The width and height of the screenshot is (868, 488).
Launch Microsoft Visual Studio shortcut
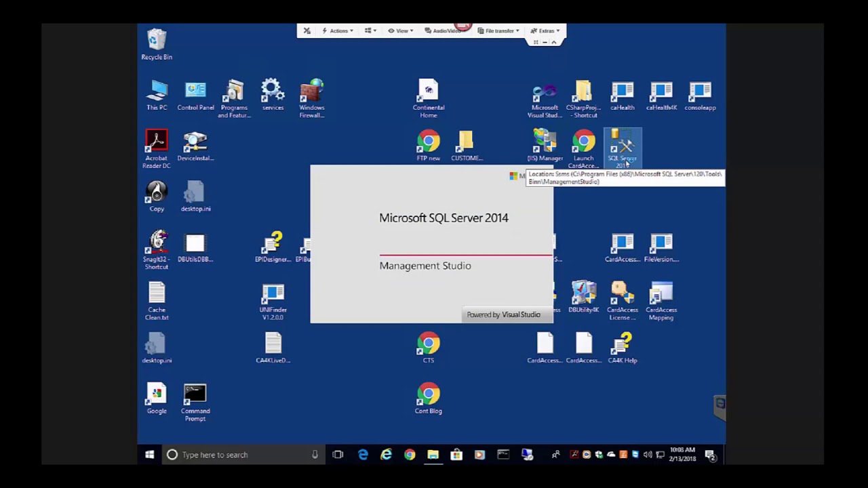click(x=545, y=99)
